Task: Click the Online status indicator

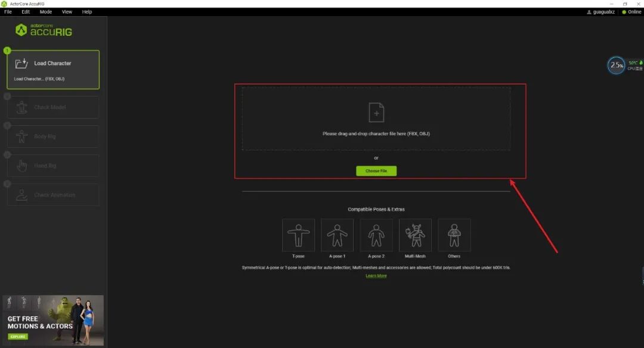Action: tap(631, 12)
